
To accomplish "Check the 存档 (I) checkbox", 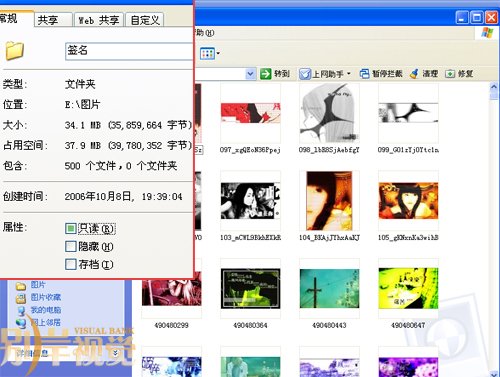I will coord(71,265).
